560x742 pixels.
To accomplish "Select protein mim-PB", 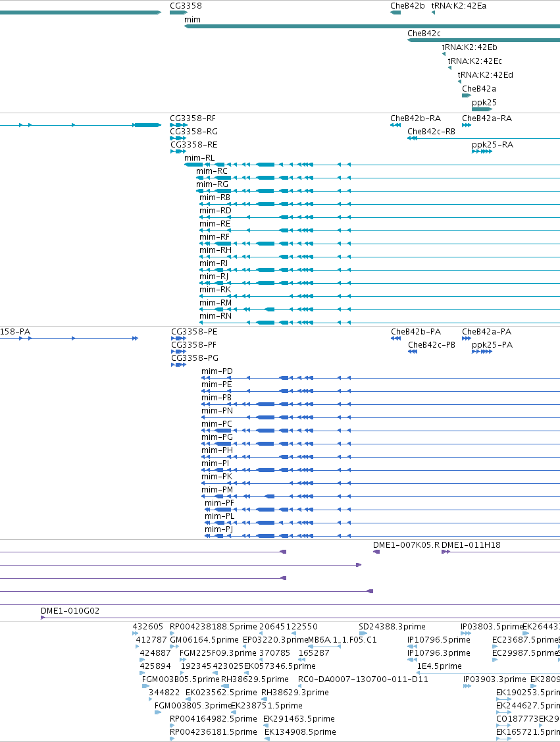I will 216,398.
